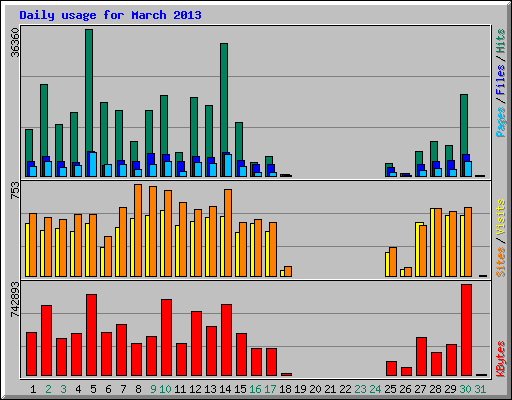Viewport: 512px width, 400px height.
Task: Click the orange sites bar for day 8
Action: (138, 230)
